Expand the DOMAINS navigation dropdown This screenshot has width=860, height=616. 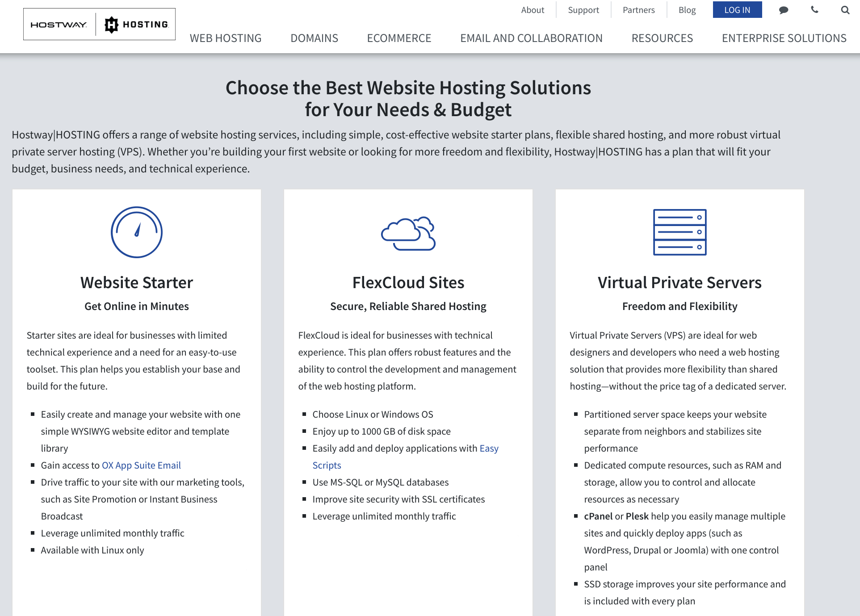point(315,38)
